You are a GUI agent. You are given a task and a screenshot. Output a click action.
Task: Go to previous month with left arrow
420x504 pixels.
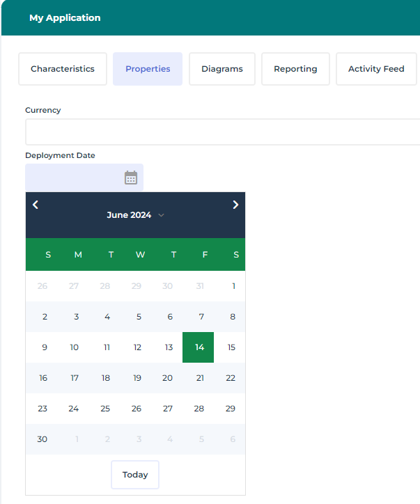coord(36,205)
